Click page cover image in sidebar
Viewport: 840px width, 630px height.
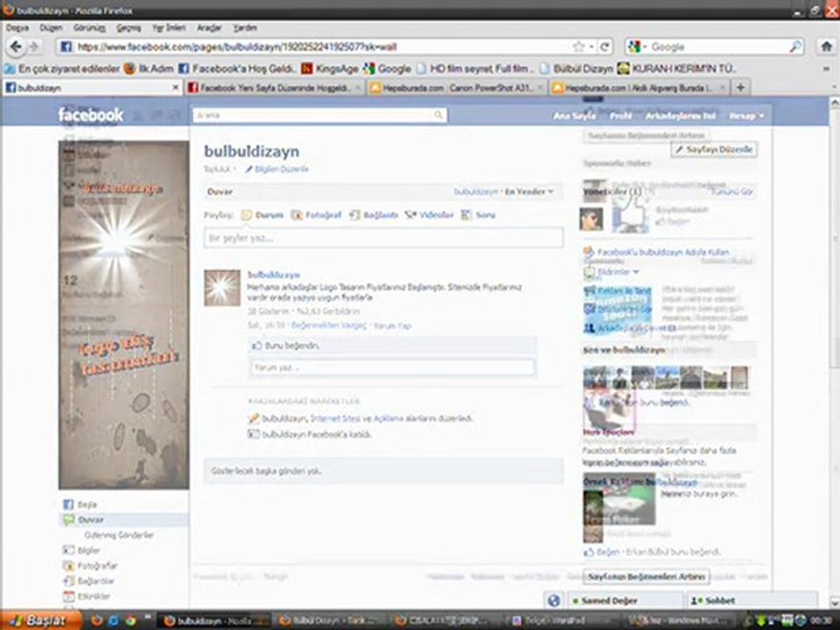coord(123,315)
